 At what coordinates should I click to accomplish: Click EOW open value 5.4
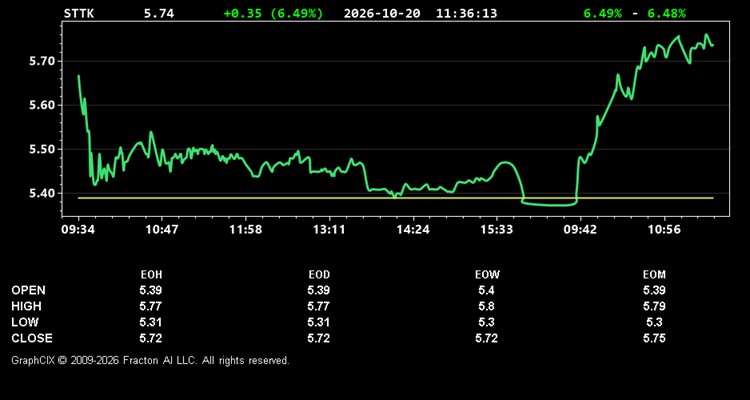click(x=486, y=290)
